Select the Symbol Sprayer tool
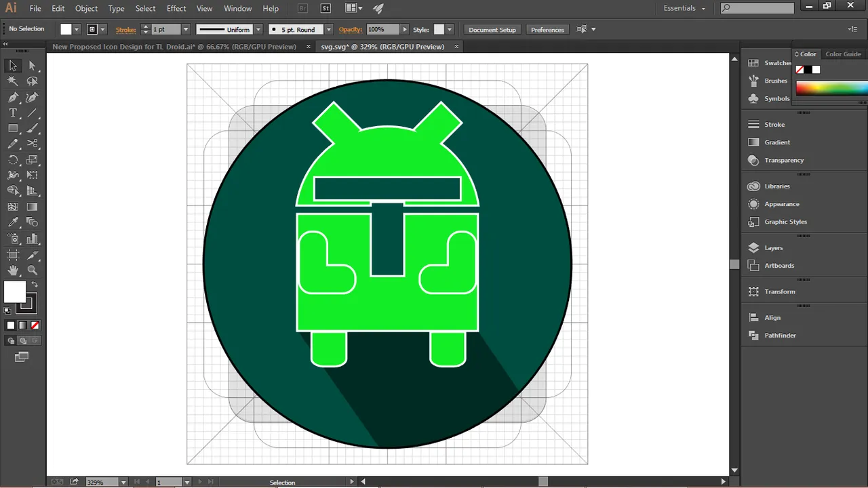 [x=13, y=239]
